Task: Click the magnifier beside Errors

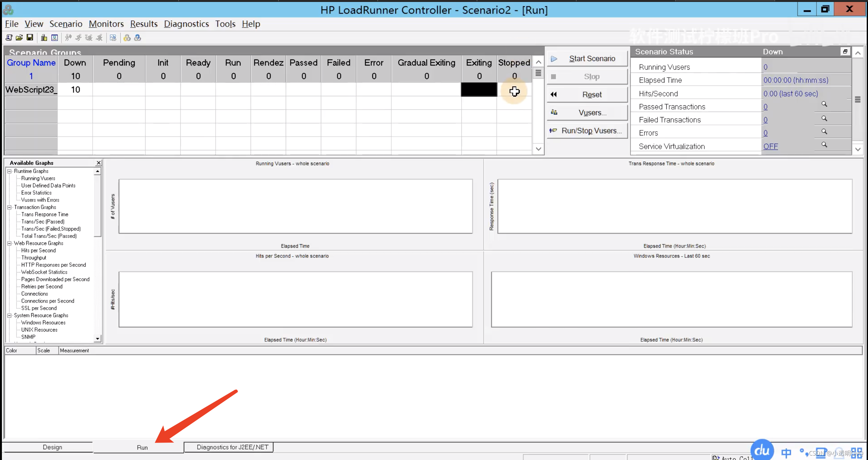Action: (x=824, y=132)
